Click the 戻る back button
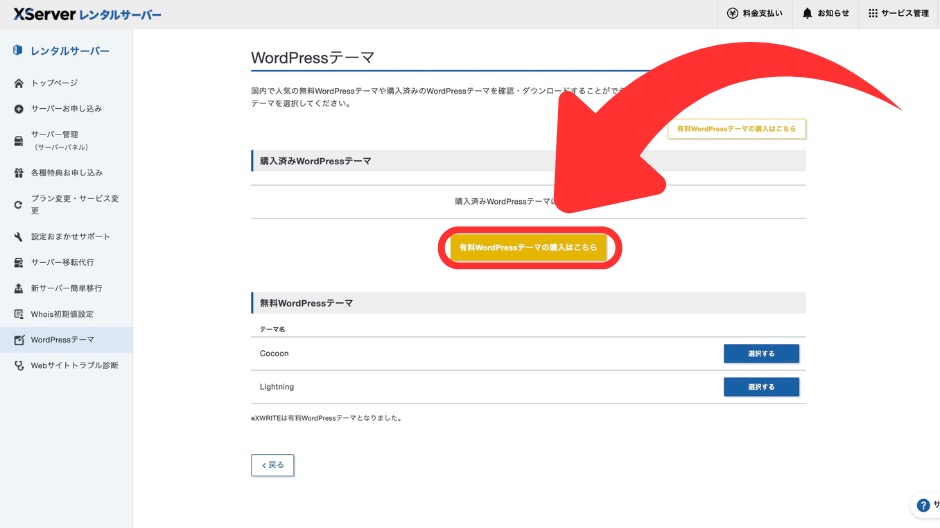Viewport: 940px width, 528px height. click(272, 465)
